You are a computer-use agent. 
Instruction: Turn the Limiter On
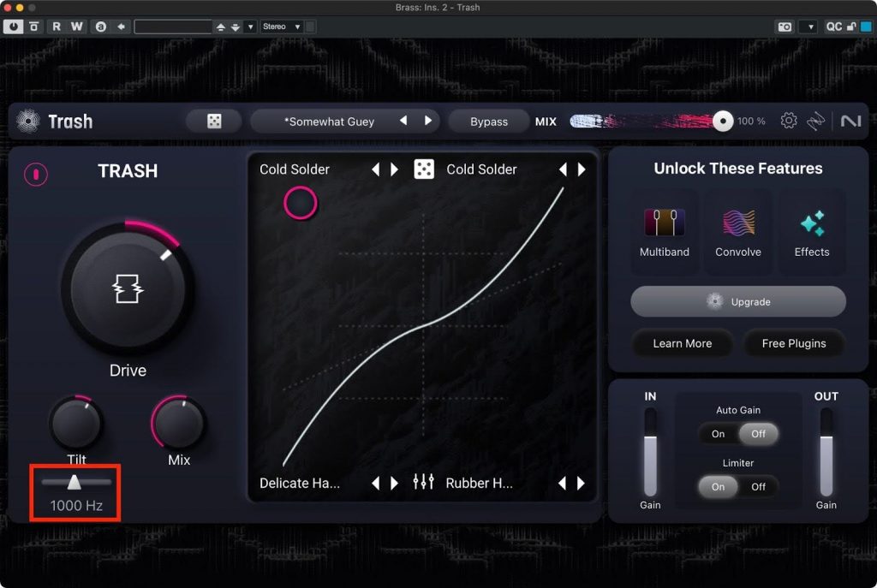(719, 487)
